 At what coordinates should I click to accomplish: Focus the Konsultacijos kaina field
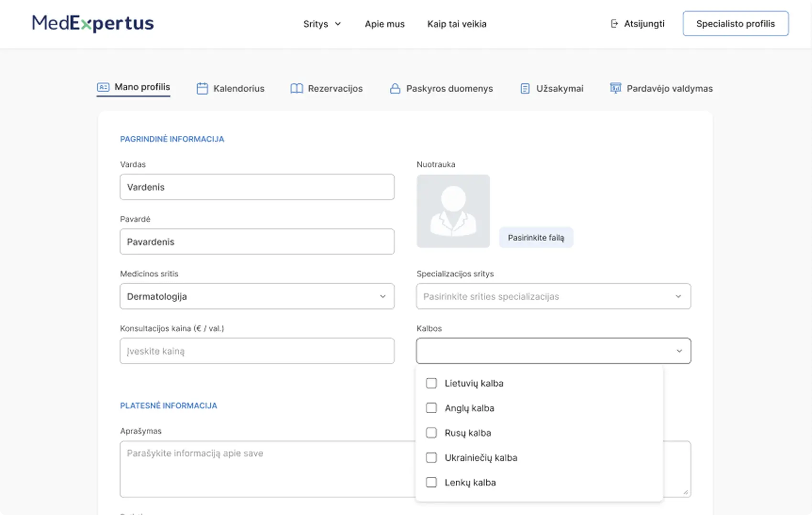pyautogui.click(x=257, y=351)
